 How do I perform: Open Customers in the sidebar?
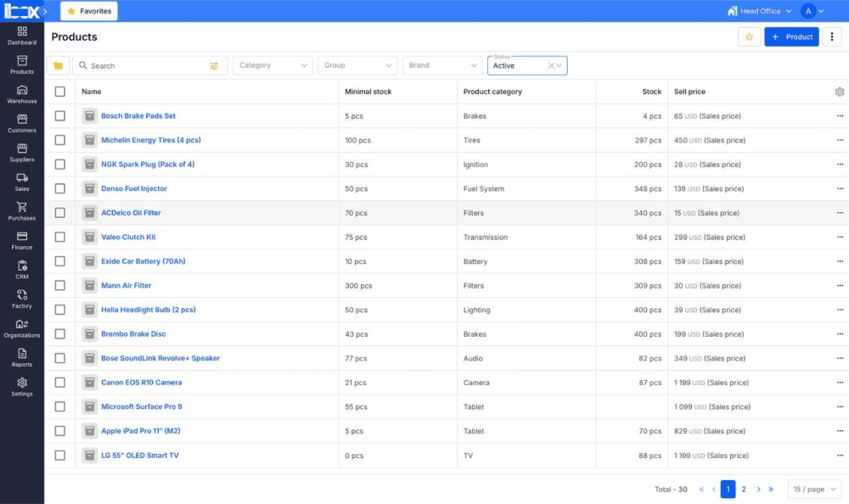22,123
